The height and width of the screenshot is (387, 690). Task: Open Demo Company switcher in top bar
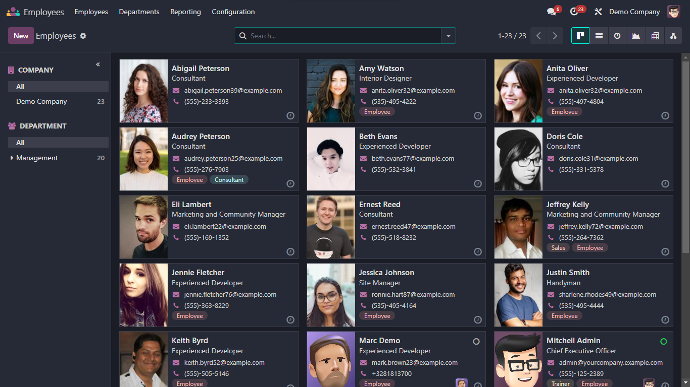(635, 12)
